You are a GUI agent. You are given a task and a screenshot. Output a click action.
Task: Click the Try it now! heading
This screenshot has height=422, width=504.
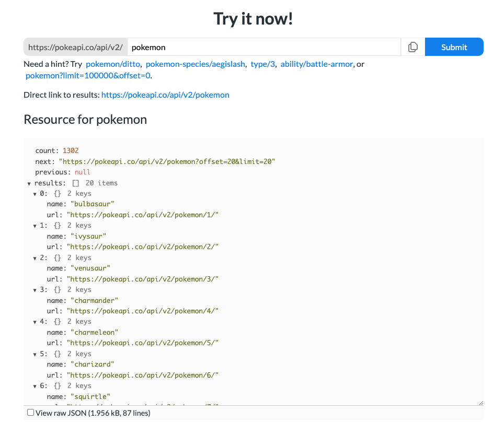point(253,19)
